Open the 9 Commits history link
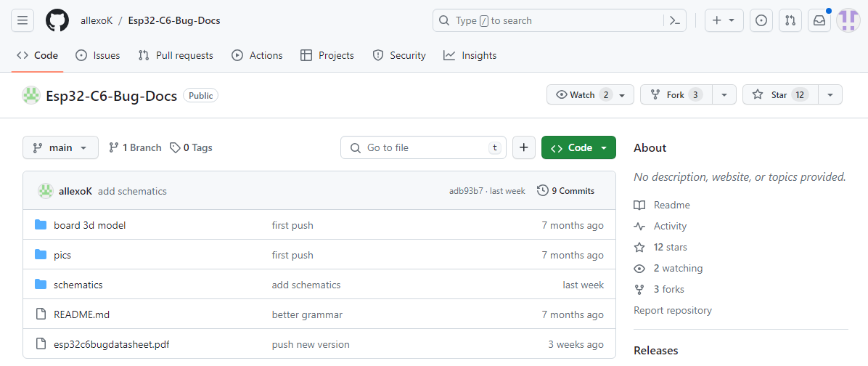This screenshot has width=868, height=366. click(565, 191)
